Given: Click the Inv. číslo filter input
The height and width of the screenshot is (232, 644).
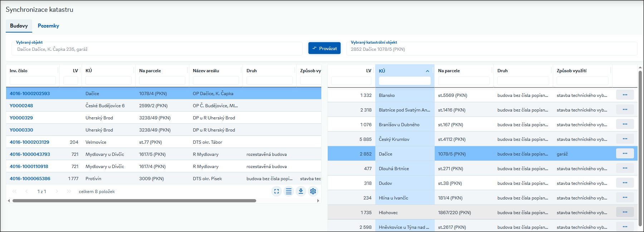Looking at the screenshot, I should pos(33,80).
